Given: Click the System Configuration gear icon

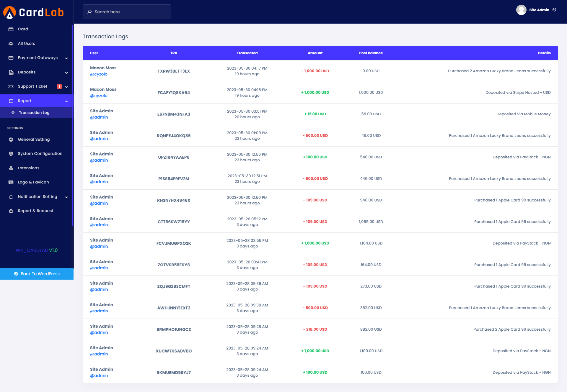Looking at the screenshot, I should pos(11,154).
